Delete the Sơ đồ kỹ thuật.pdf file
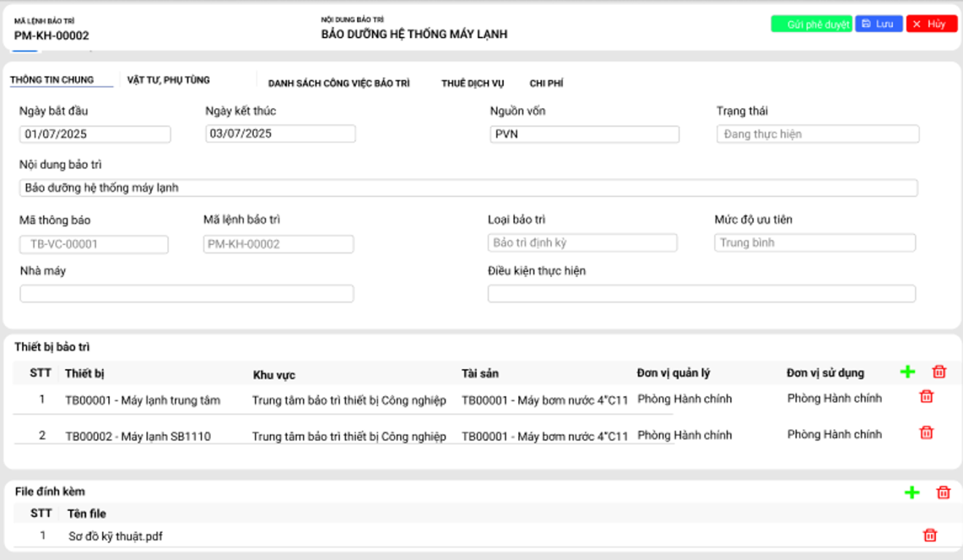 tap(929, 535)
